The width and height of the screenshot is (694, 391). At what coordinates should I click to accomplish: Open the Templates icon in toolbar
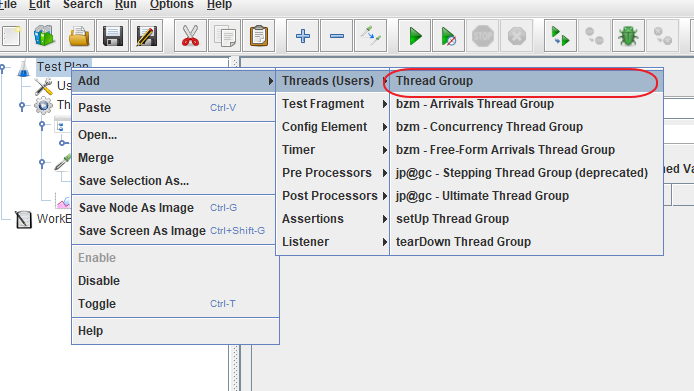tap(44, 36)
